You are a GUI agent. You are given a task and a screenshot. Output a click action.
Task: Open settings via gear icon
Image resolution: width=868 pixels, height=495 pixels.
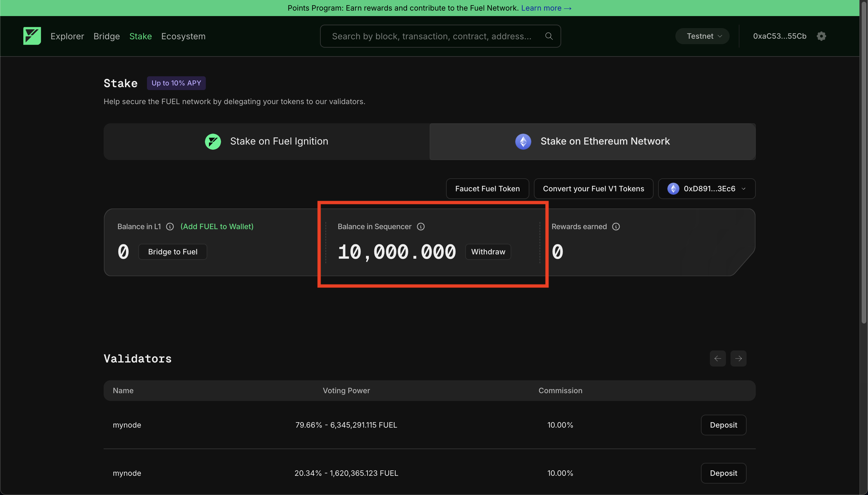click(x=821, y=36)
